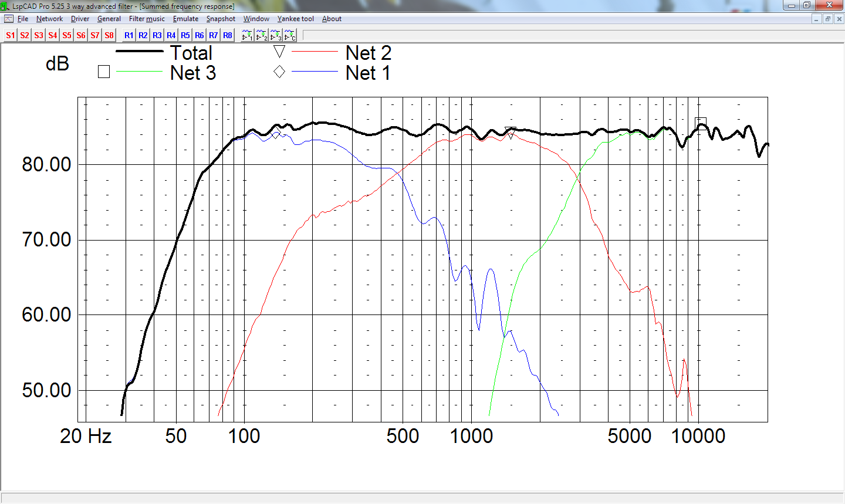Open the Snapshot menu
The height and width of the screenshot is (504, 845).
221,19
